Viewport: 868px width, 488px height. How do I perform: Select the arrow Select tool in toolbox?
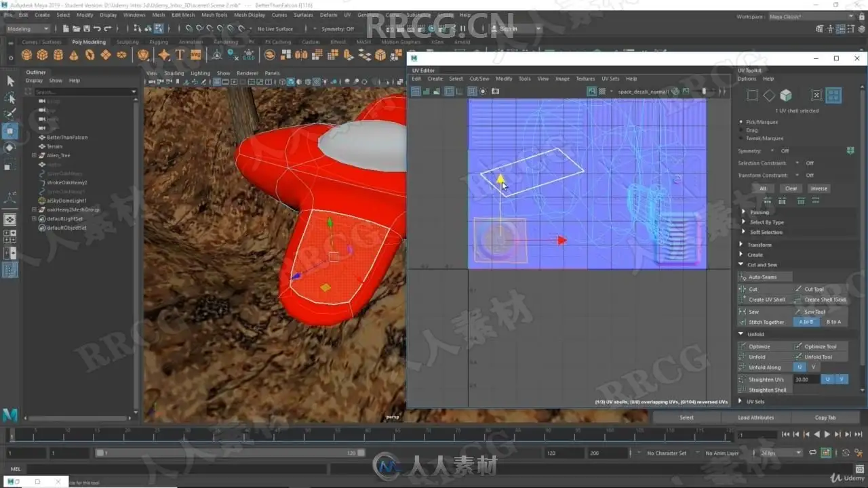click(10, 81)
